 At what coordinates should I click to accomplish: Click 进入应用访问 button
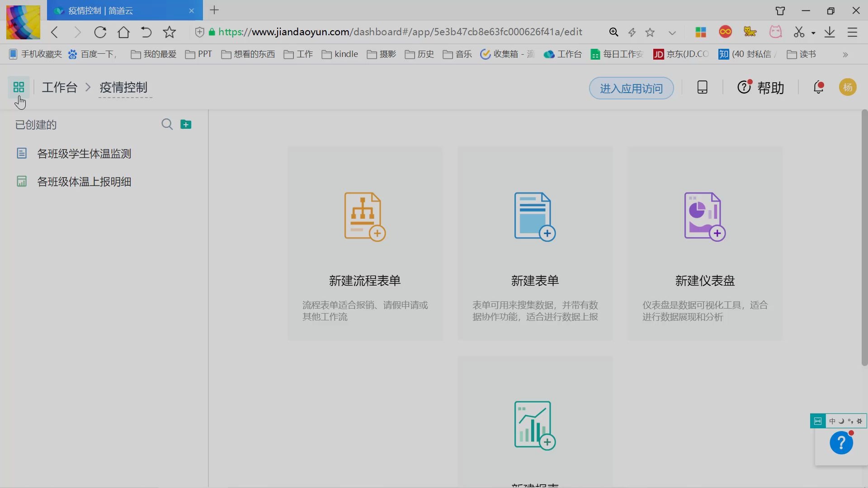point(631,88)
